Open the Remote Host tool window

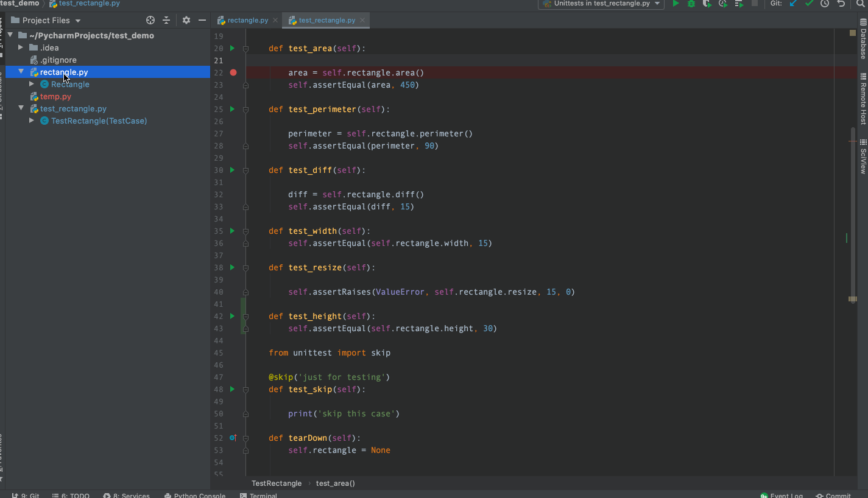[863, 99]
